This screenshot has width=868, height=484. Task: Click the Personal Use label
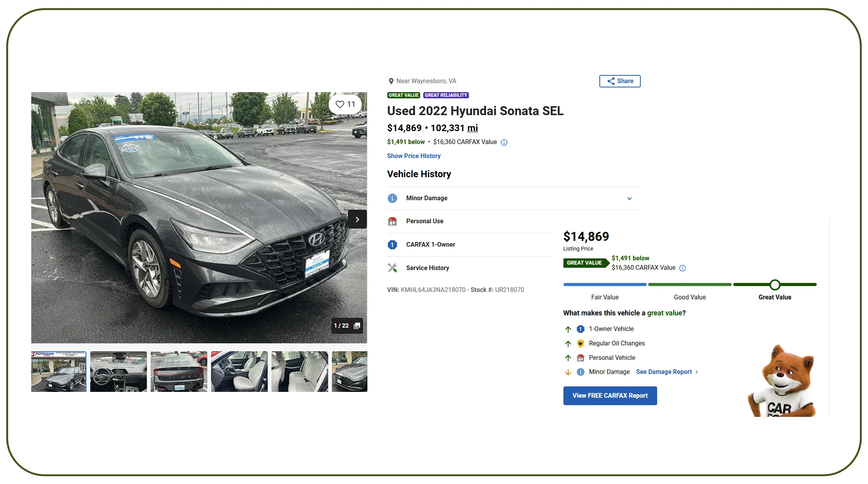(425, 221)
